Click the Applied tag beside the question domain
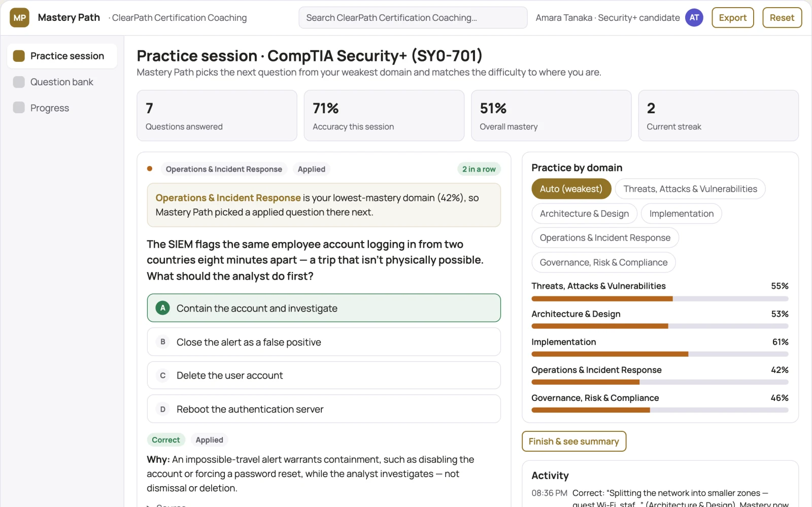 (312, 169)
